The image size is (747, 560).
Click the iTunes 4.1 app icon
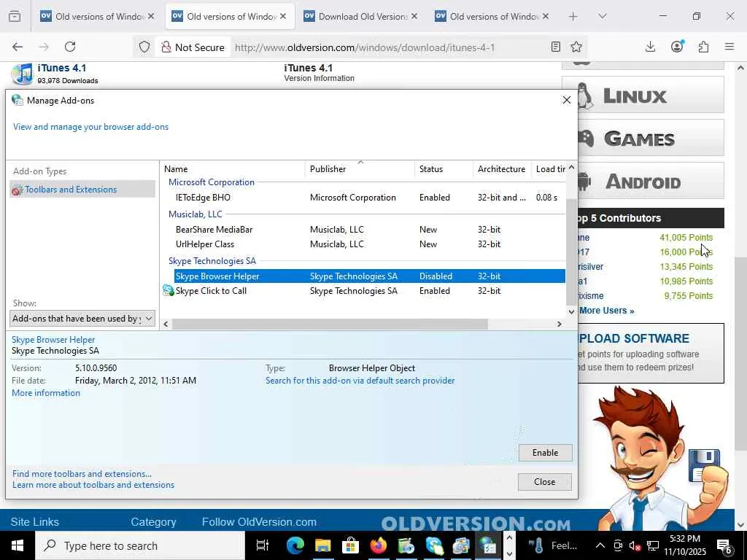click(x=22, y=74)
